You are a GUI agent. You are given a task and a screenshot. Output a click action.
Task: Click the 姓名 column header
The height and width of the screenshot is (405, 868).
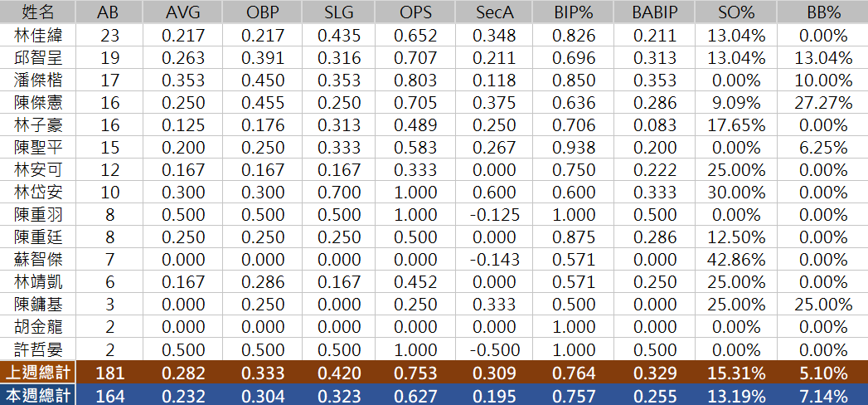tap(37, 12)
